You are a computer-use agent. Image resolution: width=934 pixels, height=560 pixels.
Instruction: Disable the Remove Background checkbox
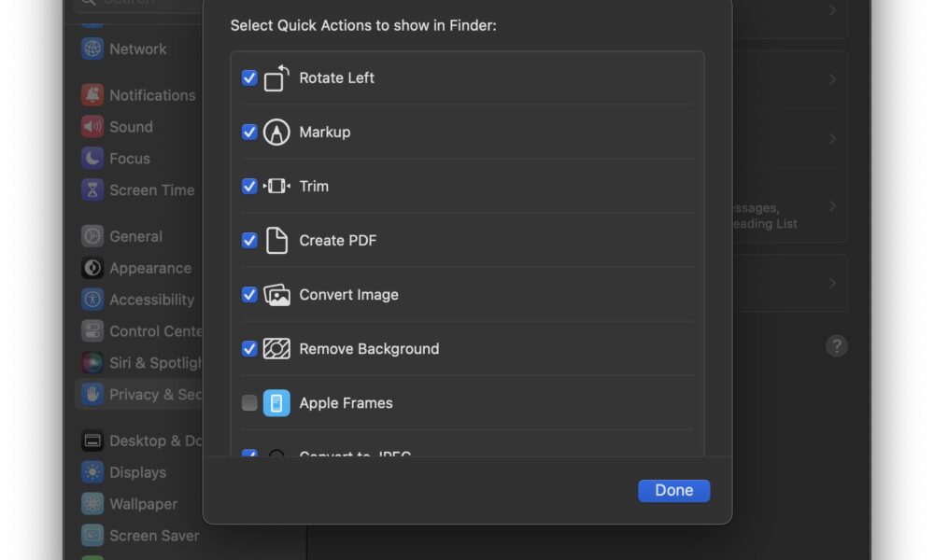(249, 349)
